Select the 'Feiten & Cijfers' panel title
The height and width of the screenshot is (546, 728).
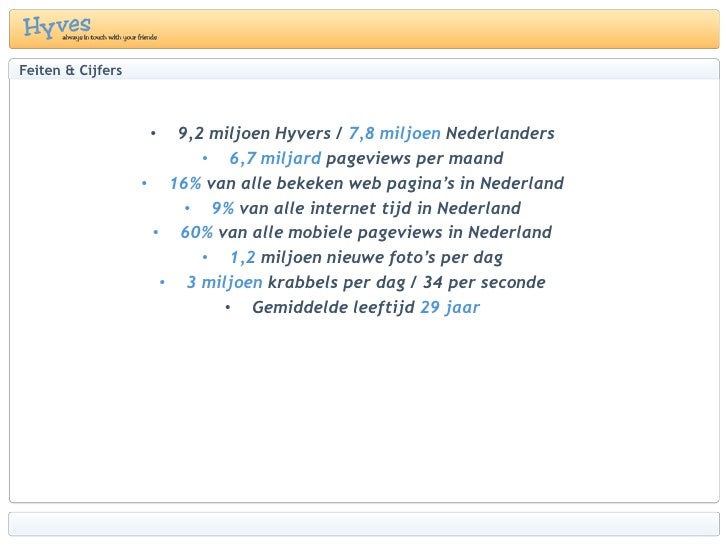pyautogui.click(x=71, y=70)
